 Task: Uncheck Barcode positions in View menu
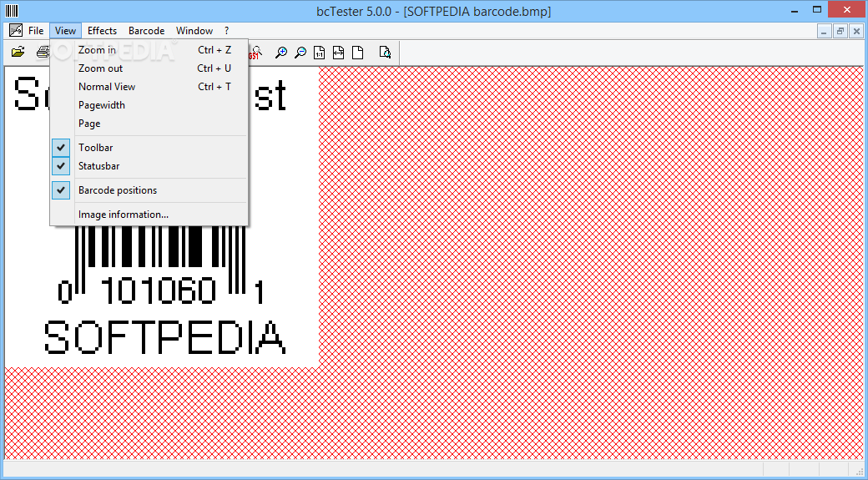coord(149,190)
